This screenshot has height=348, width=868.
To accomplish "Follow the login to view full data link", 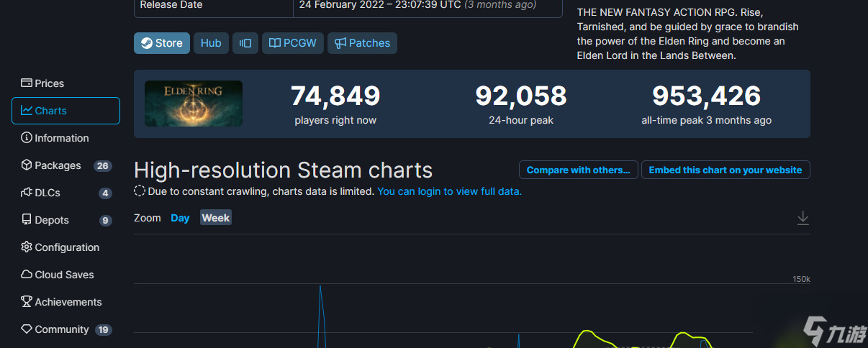I will pyautogui.click(x=450, y=191).
